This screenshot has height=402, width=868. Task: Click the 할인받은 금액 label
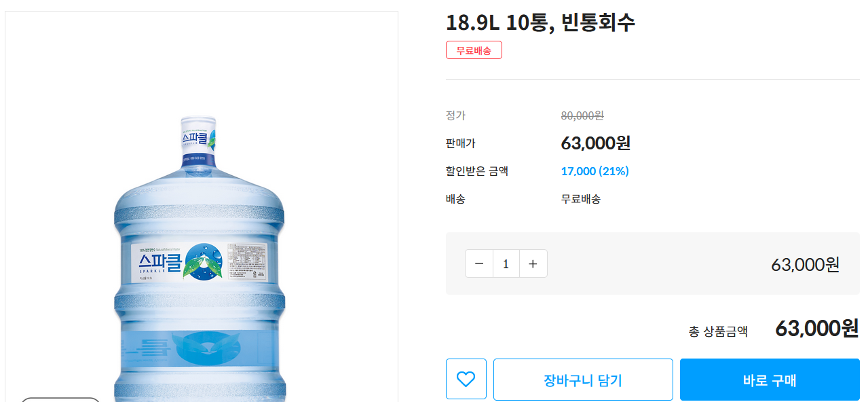[476, 171]
